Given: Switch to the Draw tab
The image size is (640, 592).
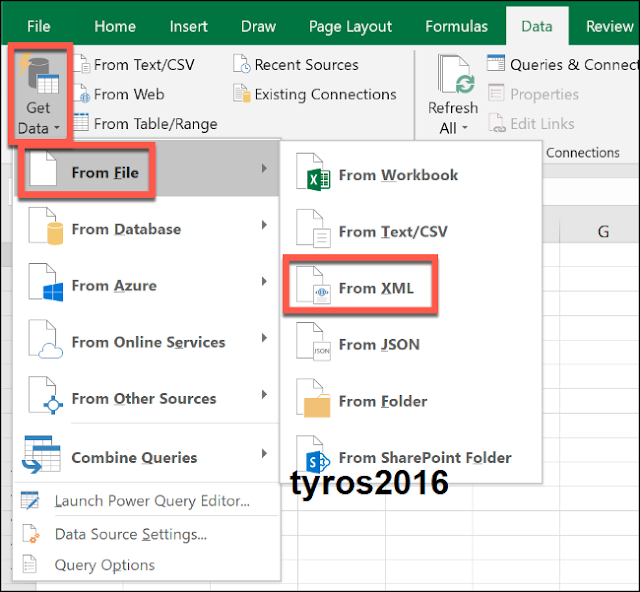Looking at the screenshot, I should tap(258, 27).
